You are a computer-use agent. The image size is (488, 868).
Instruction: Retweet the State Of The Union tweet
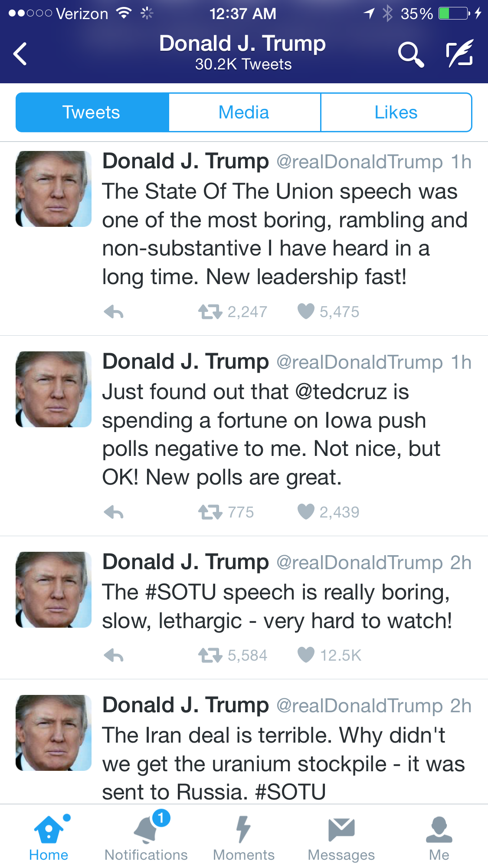(x=210, y=312)
